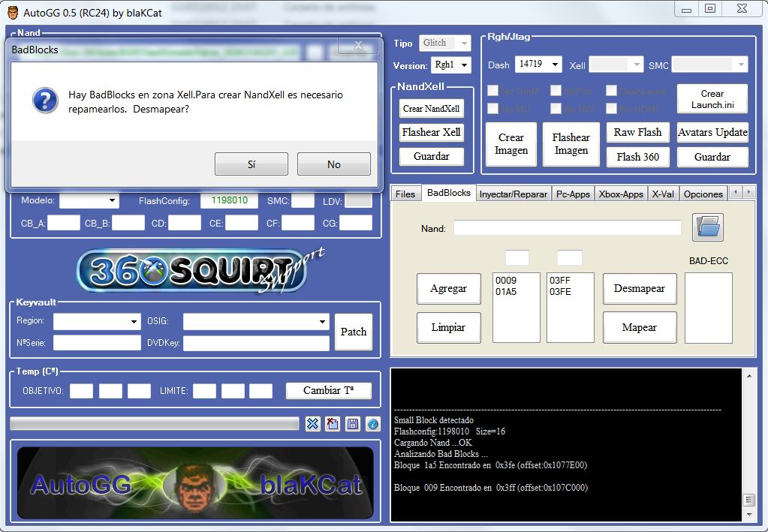Click Guardar under Avatars Update
Image resolution: width=768 pixels, height=532 pixels.
point(712,157)
